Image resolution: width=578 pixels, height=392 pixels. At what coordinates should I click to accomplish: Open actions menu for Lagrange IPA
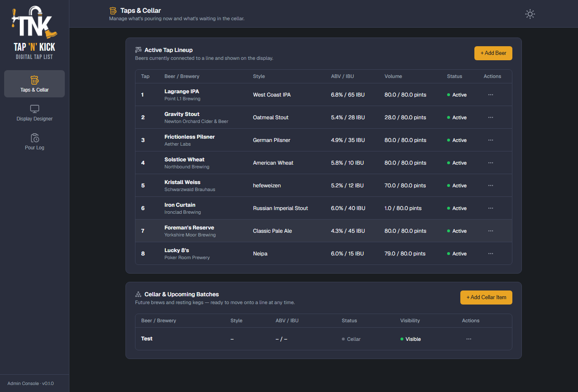click(x=490, y=95)
